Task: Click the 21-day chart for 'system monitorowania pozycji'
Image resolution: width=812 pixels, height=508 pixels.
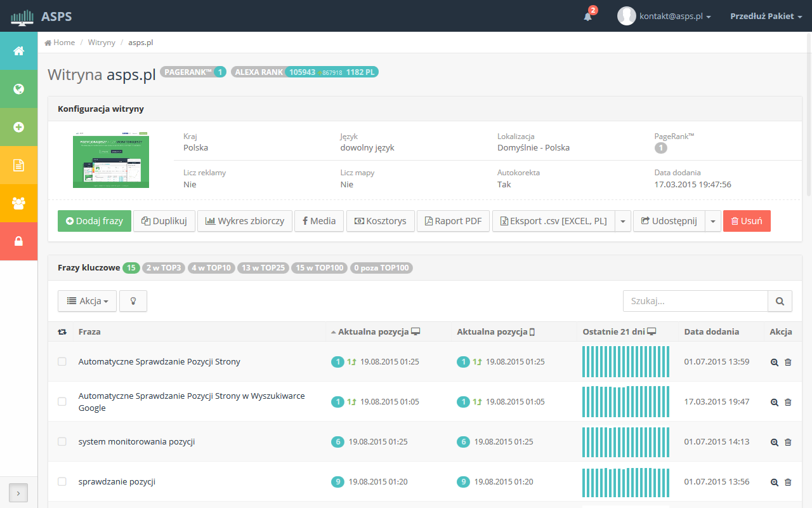Action: pos(626,442)
